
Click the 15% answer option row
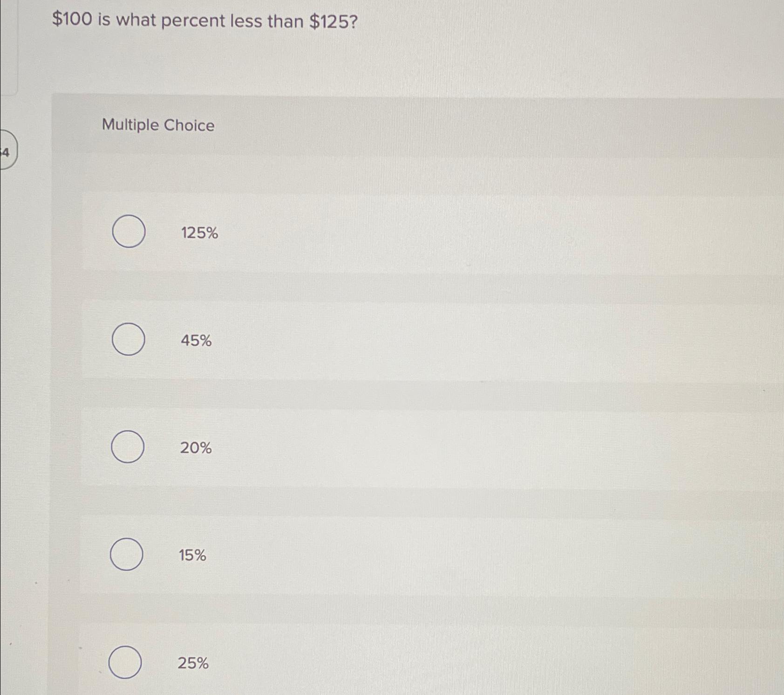[373, 554]
